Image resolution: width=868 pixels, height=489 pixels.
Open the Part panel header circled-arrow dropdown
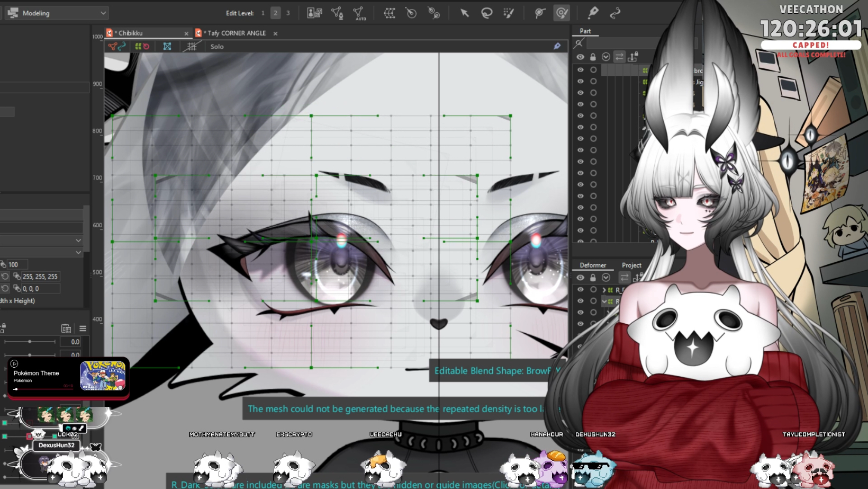(606, 57)
